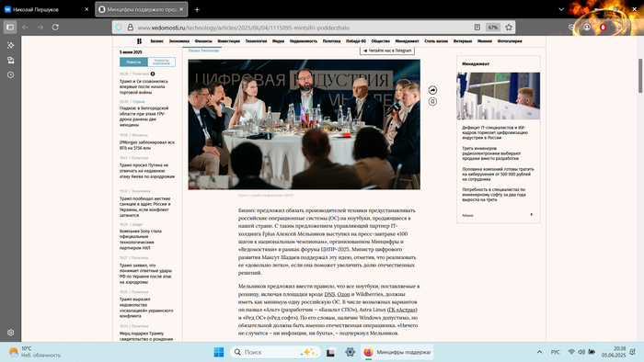View site security padlock info
The height and width of the screenshot is (362, 644).
pos(131,28)
